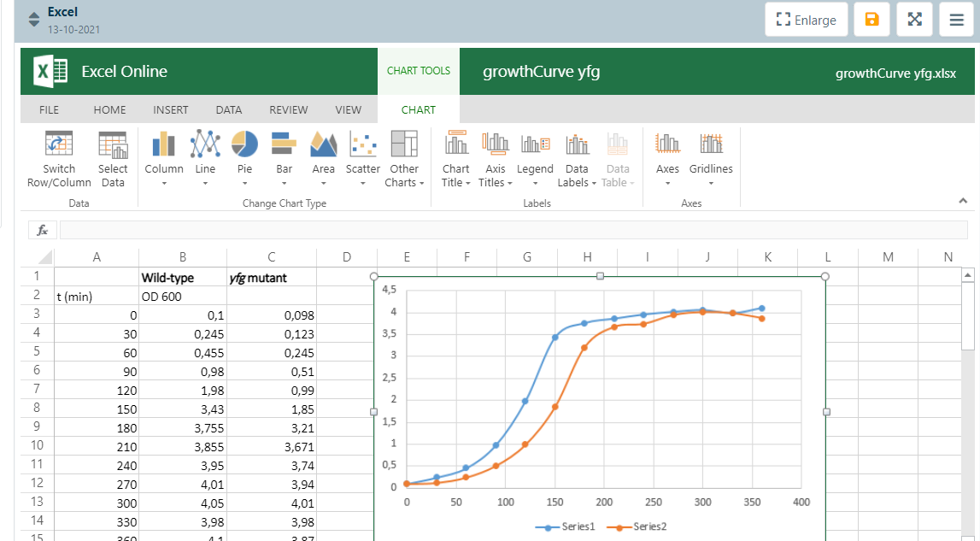Screen dimensions: 980x541
Task: Select the Area chart type icon
Action: (x=323, y=144)
